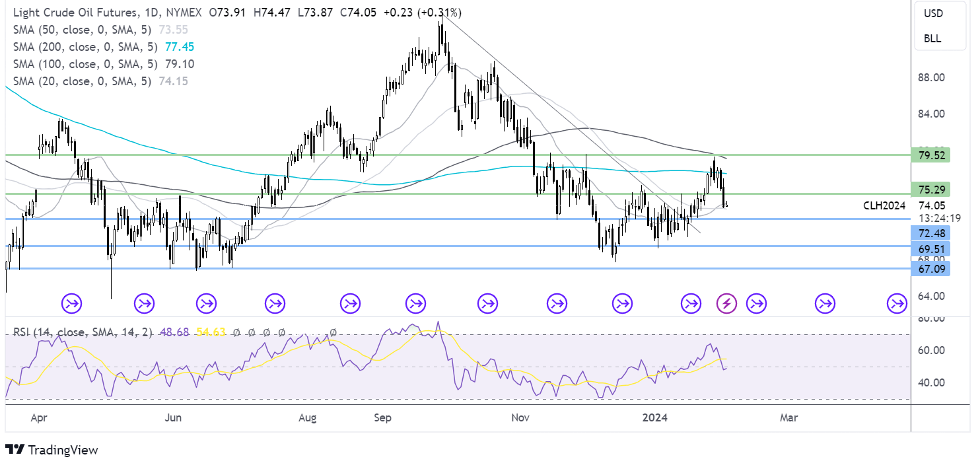Select the October 2023 contract roll marker
The height and width of the screenshot is (467, 980).
coord(487,304)
